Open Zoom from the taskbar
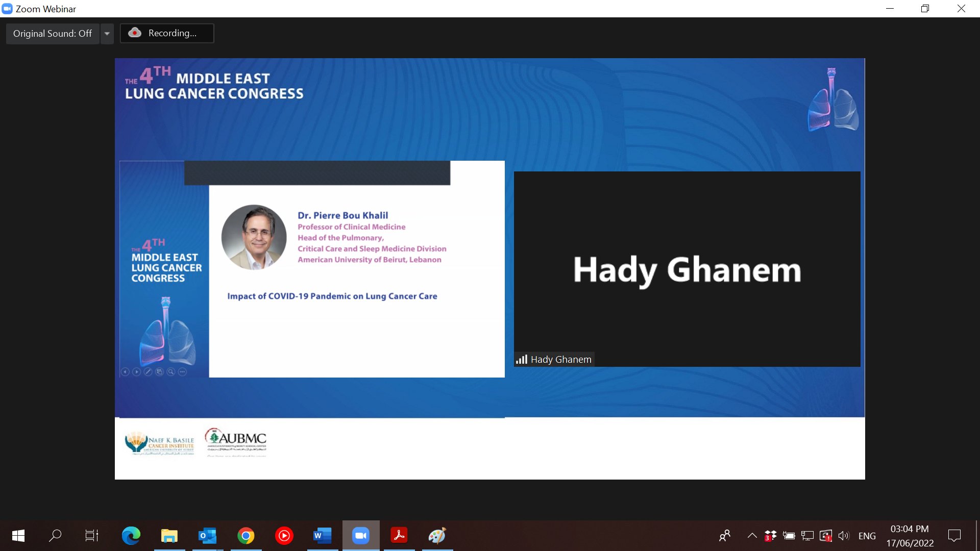This screenshot has width=980, height=551. (x=361, y=536)
